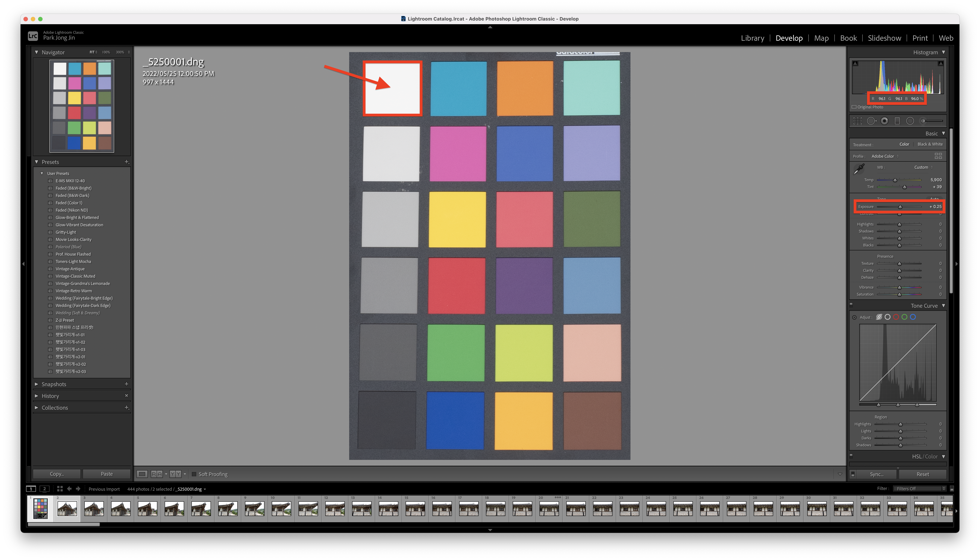Open the Book module
The width and height of the screenshot is (980, 560).
848,38
